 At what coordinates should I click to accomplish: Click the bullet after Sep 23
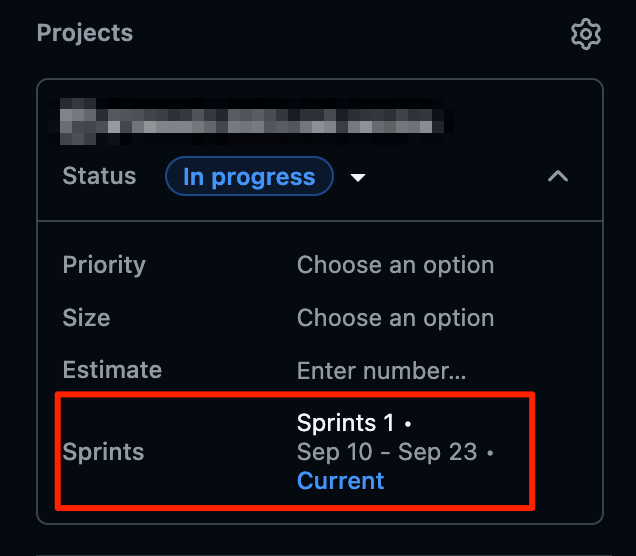[490, 453]
